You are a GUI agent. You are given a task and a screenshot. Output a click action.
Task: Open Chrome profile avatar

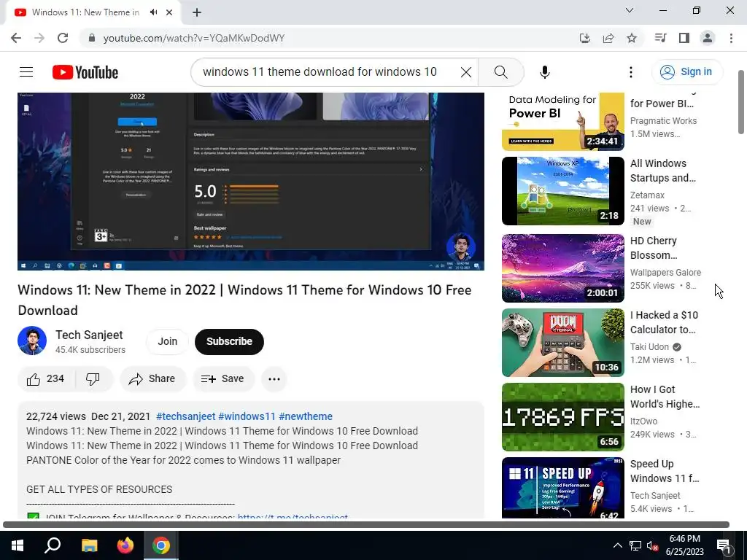pos(708,38)
